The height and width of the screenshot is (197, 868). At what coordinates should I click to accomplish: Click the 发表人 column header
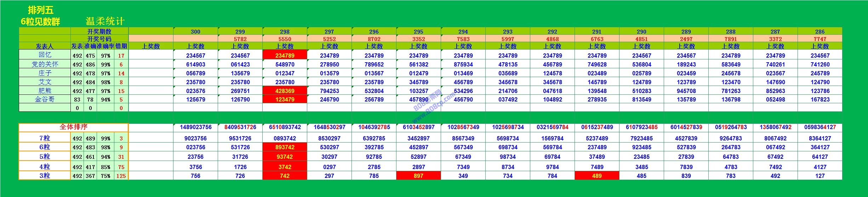[45, 46]
